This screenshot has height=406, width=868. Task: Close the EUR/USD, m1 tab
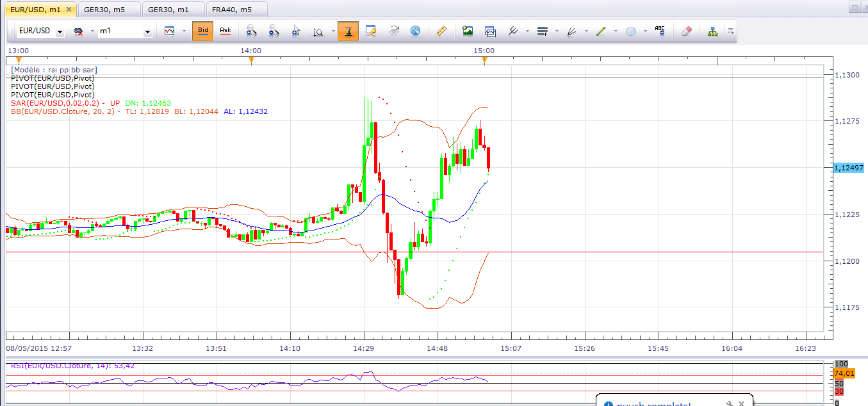[x=69, y=10]
